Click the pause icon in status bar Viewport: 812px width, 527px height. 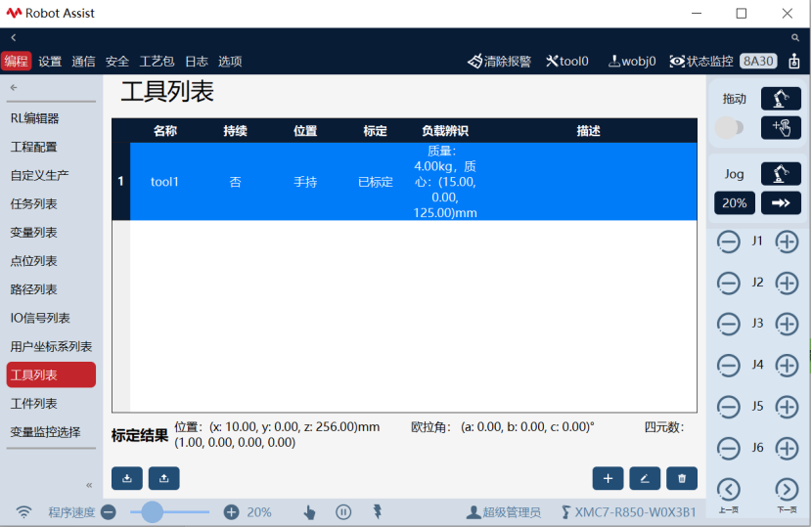point(343,512)
